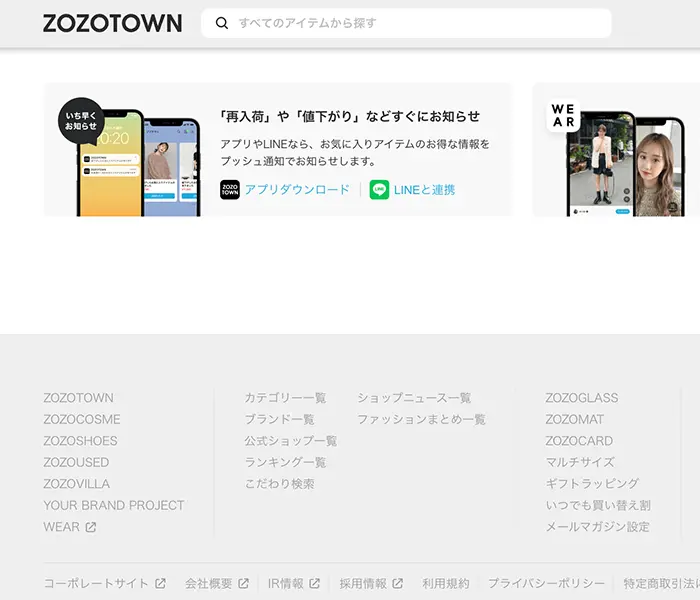
Task: Click external icon beside 採用情報
Action: point(398,583)
